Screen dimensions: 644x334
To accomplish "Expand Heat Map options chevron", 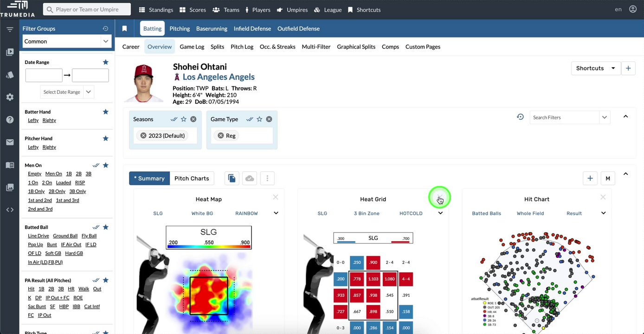I will 276,213.
